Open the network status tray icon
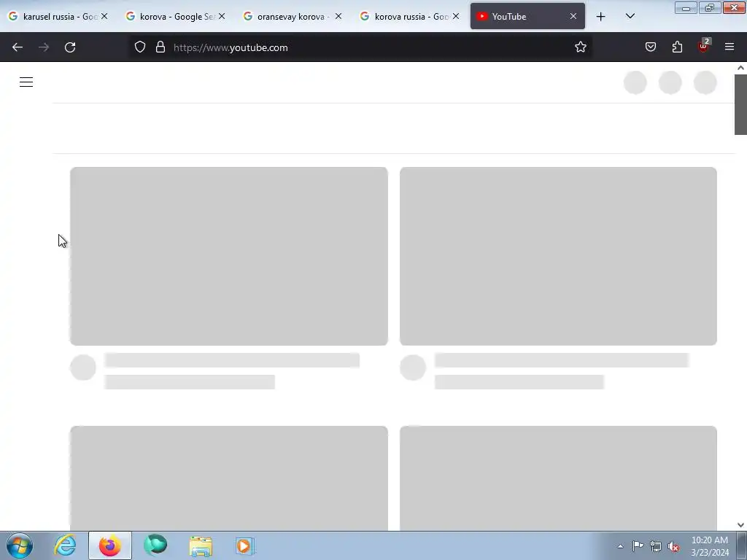The width and height of the screenshot is (747, 560). (x=656, y=546)
